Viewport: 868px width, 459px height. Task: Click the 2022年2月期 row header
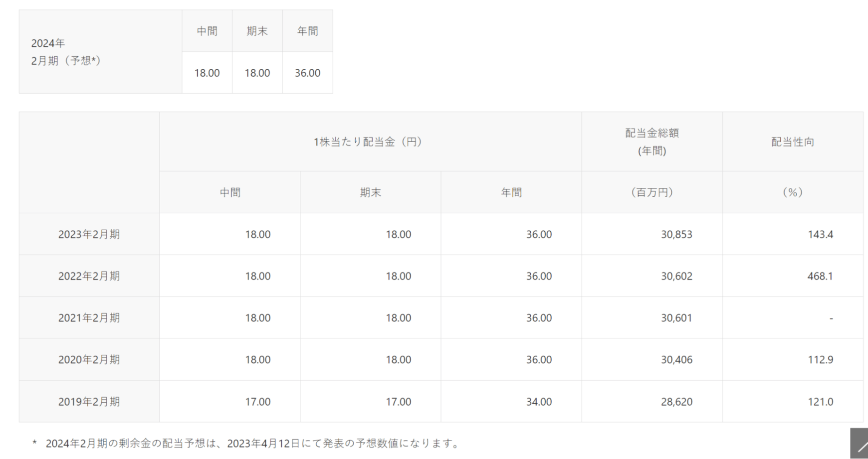pyautogui.click(x=89, y=276)
